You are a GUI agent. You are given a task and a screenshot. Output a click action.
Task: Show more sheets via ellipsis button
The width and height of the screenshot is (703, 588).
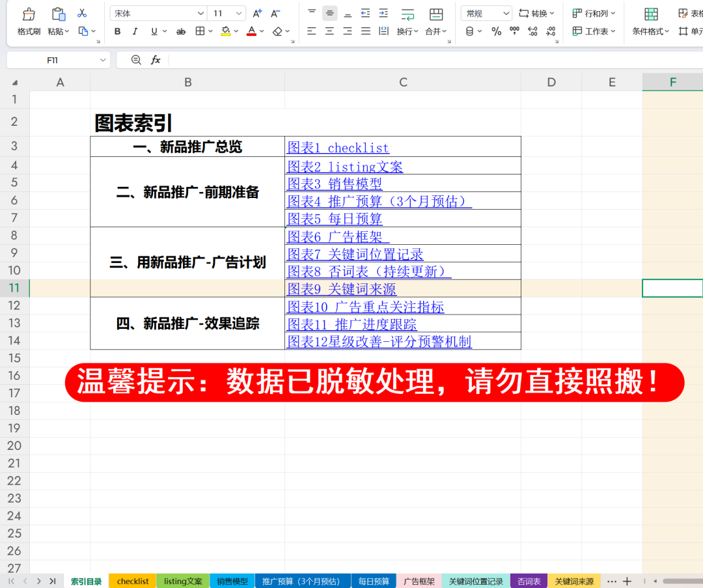point(611,581)
